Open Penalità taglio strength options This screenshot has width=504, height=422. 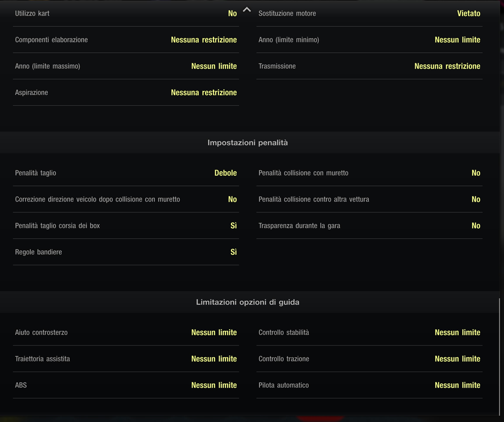pos(225,173)
